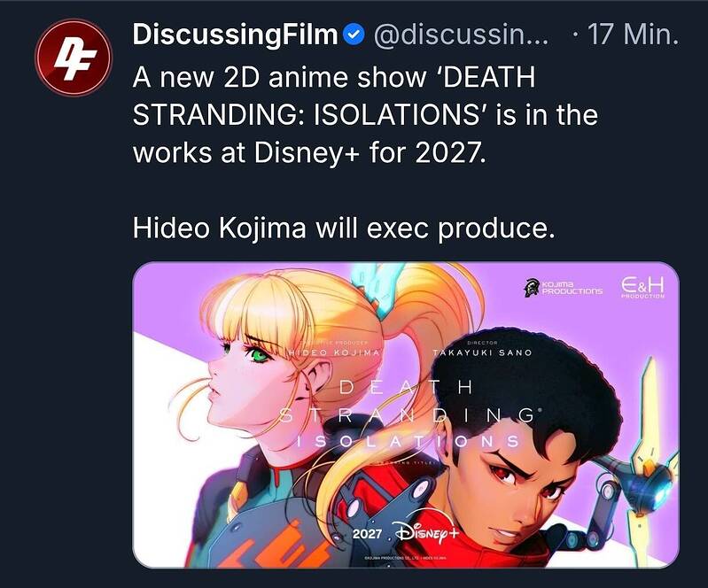Viewport: 708px width, 588px height.
Task: Open the DiscussingFilm red DF avatar
Action: tap(74, 58)
